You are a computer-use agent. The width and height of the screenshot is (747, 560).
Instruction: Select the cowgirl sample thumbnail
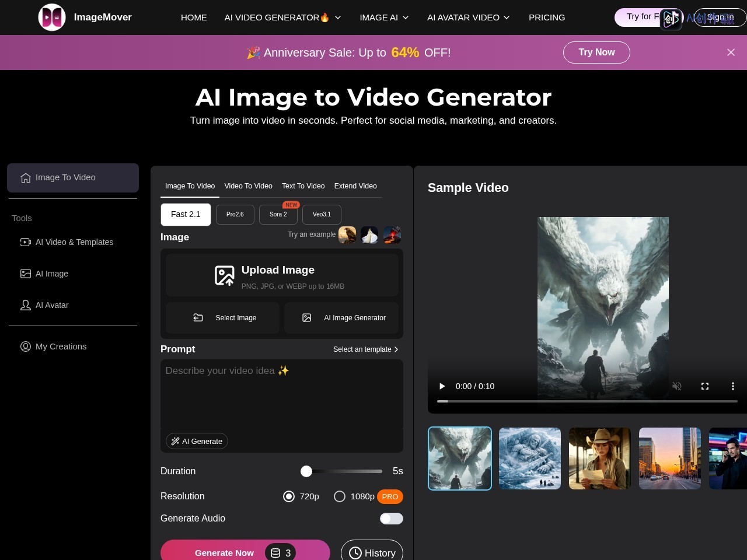click(x=600, y=459)
